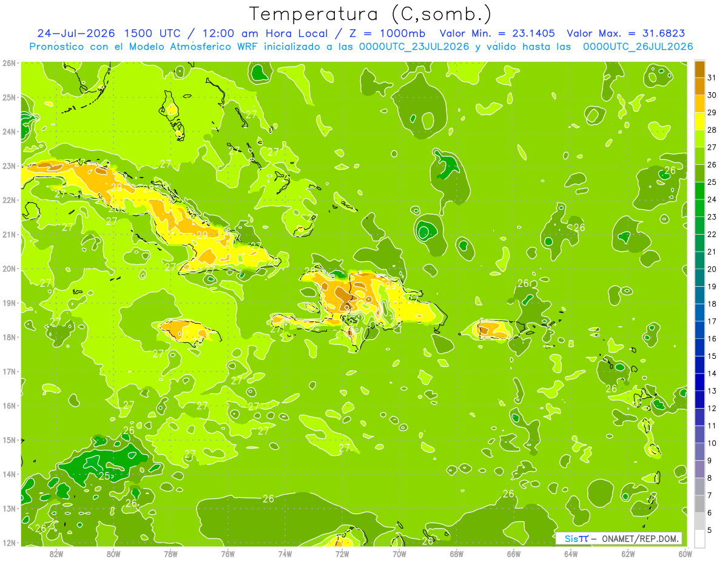
Task: Click the Pronóstico con el Modelo Atmósferico WRF line
Action: coord(361,47)
